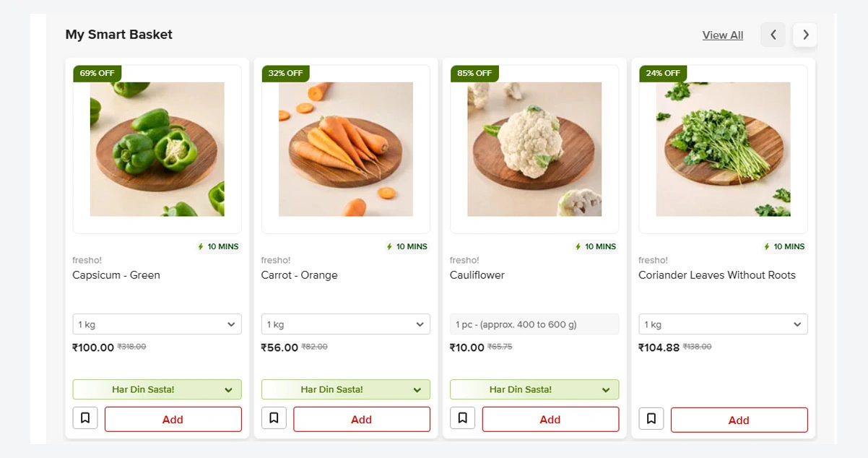Open the Capsicum product image

click(x=157, y=149)
